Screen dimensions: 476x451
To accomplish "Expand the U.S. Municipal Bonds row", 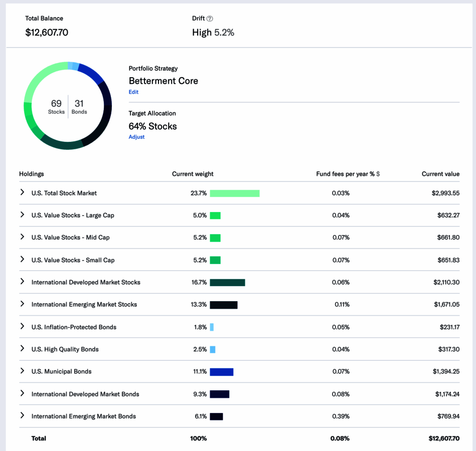I will click(x=22, y=371).
